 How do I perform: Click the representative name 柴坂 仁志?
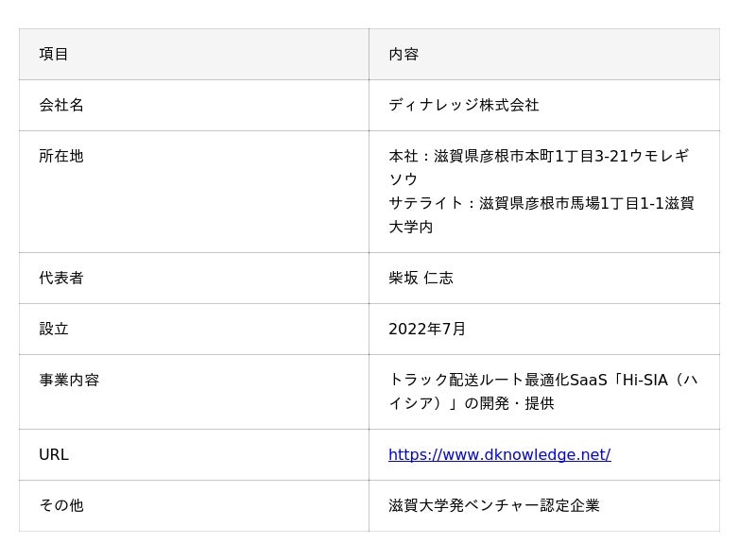[x=421, y=278]
